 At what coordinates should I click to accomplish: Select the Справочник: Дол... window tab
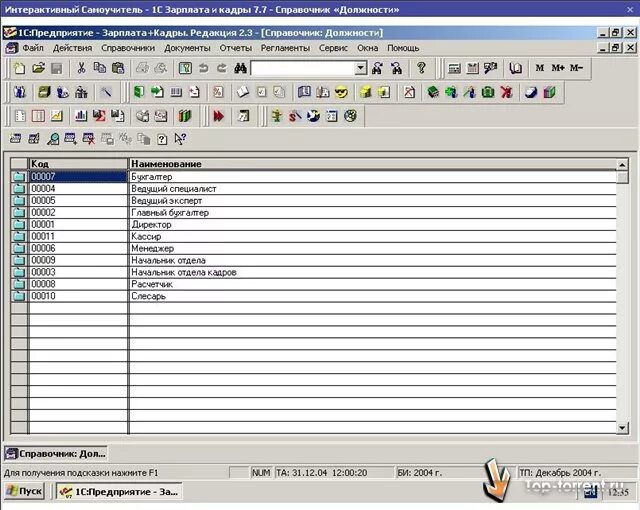click(56, 453)
